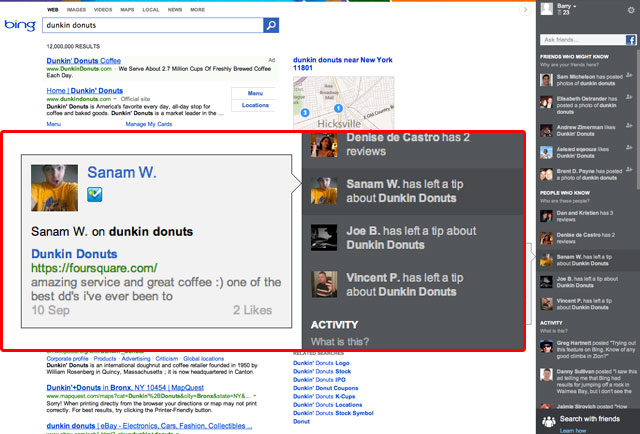Click Sanam W. name in popup card

coord(122,172)
